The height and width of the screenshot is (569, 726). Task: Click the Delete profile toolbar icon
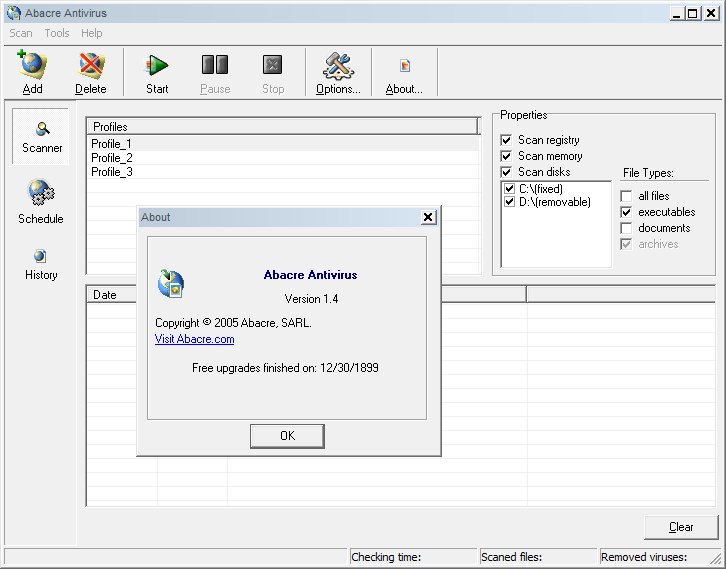(91, 66)
